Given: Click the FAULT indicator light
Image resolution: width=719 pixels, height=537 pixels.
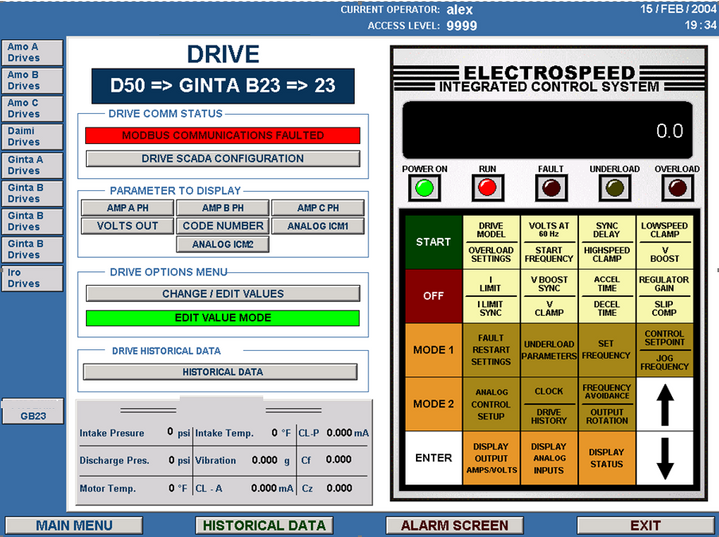Looking at the screenshot, I should pyautogui.click(x=551, y=188).
